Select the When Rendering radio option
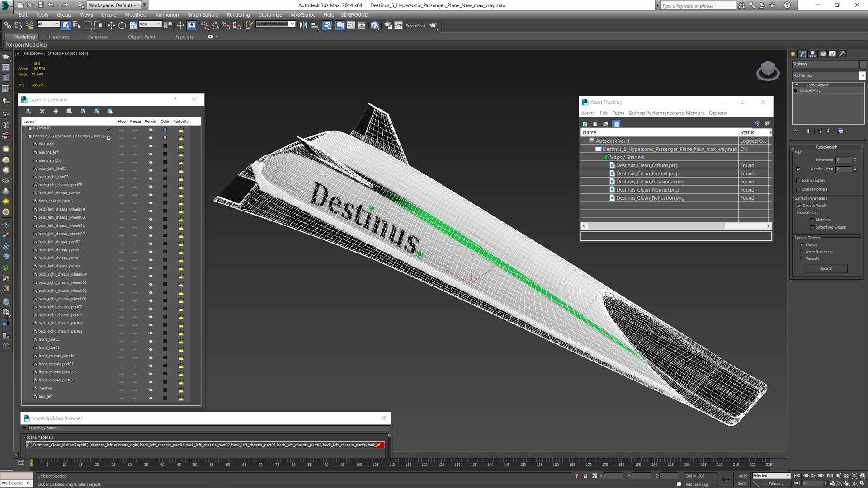Viewport: 868px width, 488px height. click(x=802, y=252)
